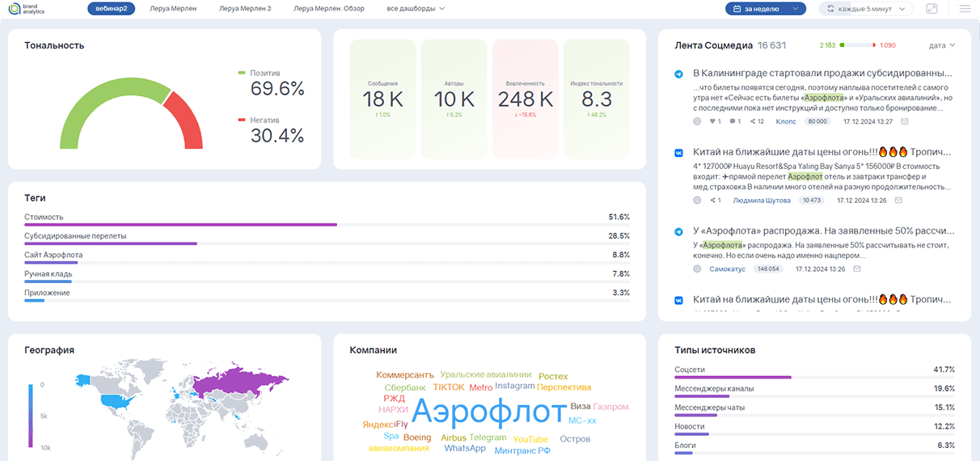Click the 'Стоимость' tag progress bar
Screen dimensions: 980x461
click(180, 225)
